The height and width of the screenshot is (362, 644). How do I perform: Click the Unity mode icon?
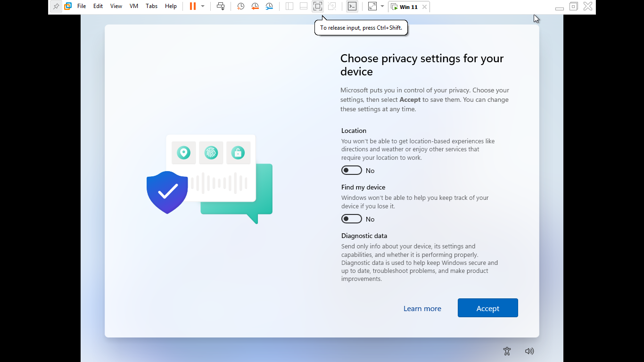[332, 7]
